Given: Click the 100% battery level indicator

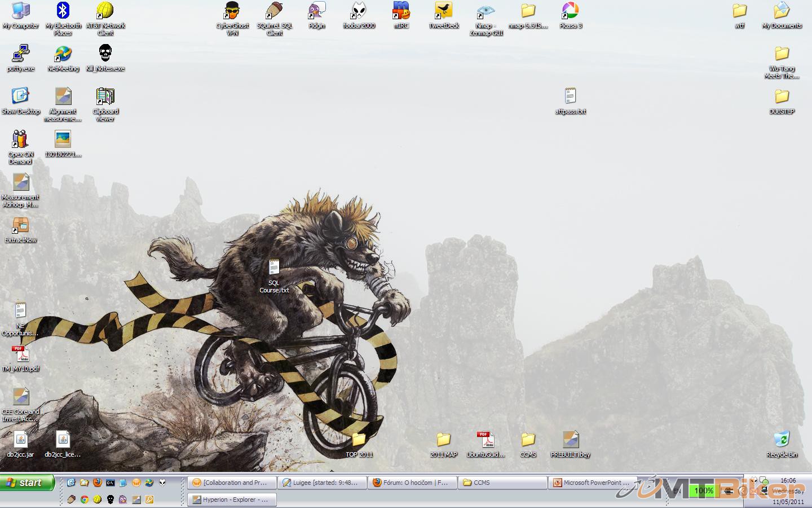Looking at the screenshot, I should click(703, 491).
